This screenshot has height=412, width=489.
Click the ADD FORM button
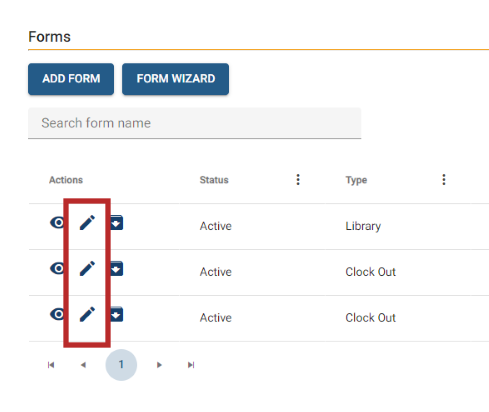click(x=71, y=79)
